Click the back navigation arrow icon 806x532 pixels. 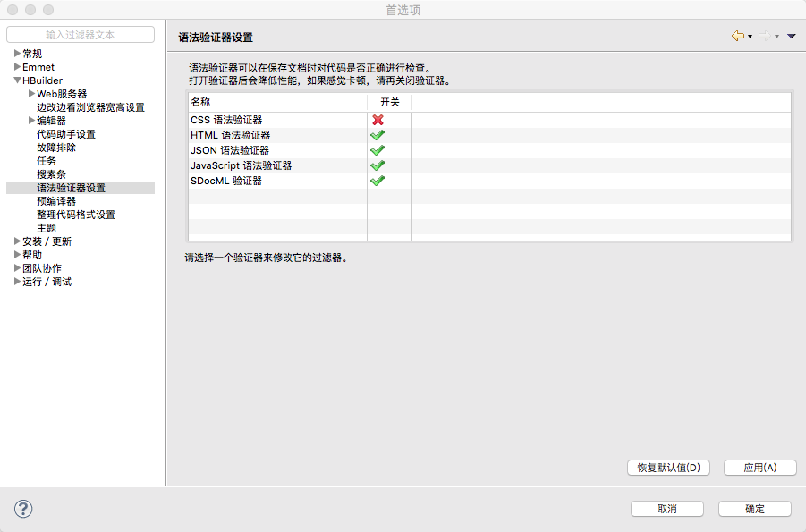tap(737, 37)
